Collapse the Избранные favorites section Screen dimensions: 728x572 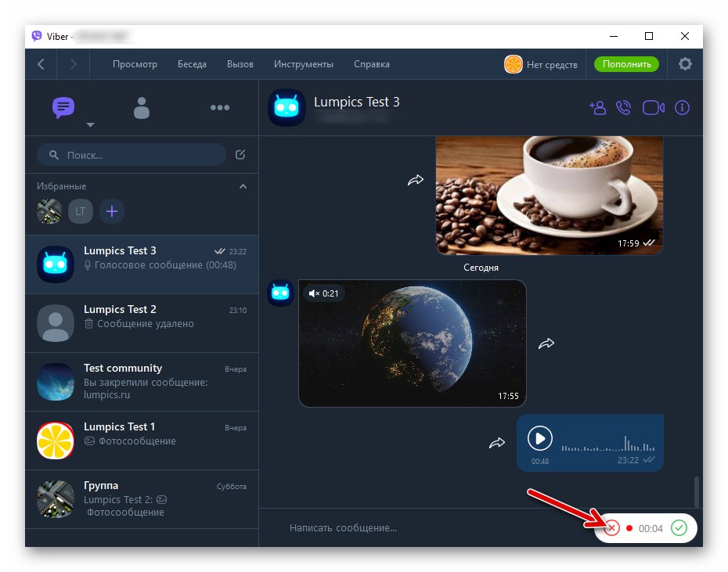click(x=243, y=186)
